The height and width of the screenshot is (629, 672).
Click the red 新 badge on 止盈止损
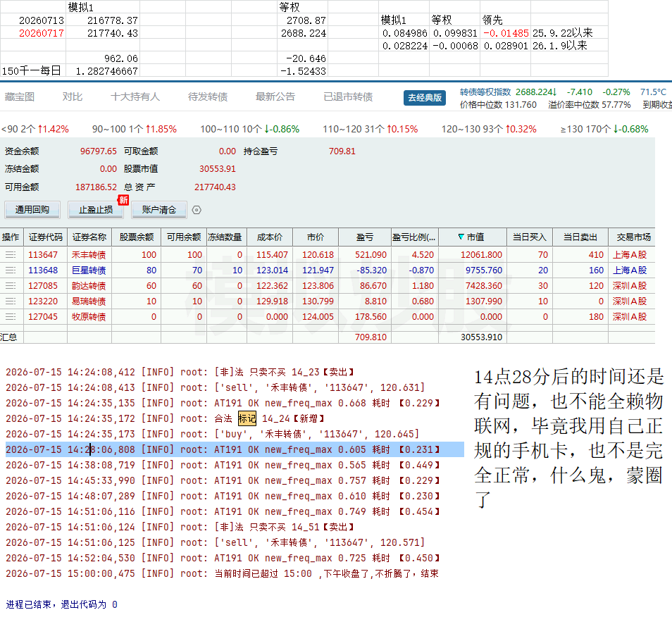tap(123, 200)
